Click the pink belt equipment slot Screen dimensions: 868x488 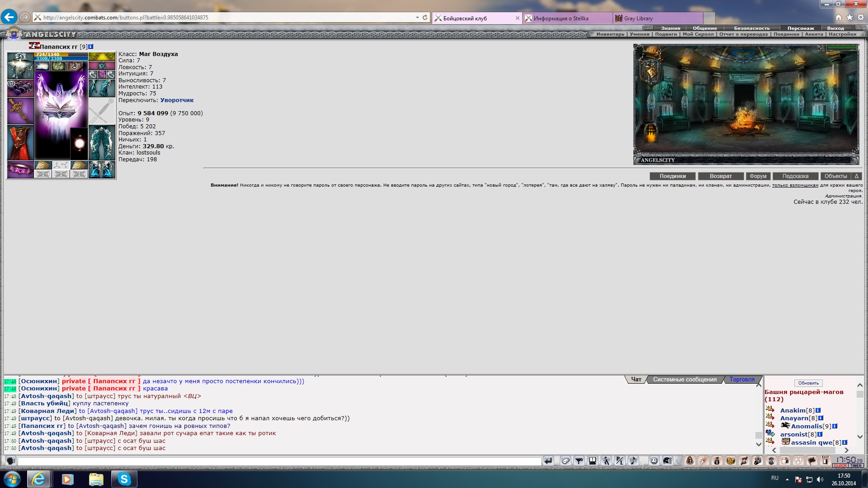[x=20, y=169]
